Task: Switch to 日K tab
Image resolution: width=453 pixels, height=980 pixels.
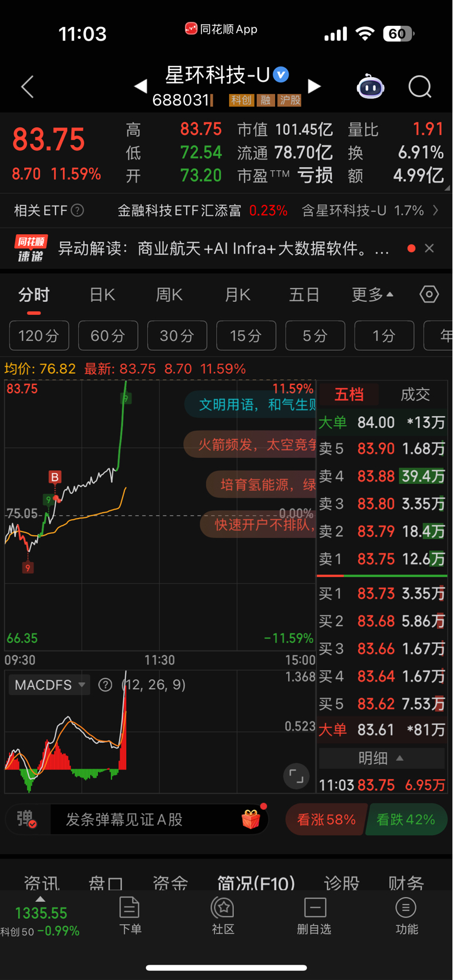Action: point(102,294)
